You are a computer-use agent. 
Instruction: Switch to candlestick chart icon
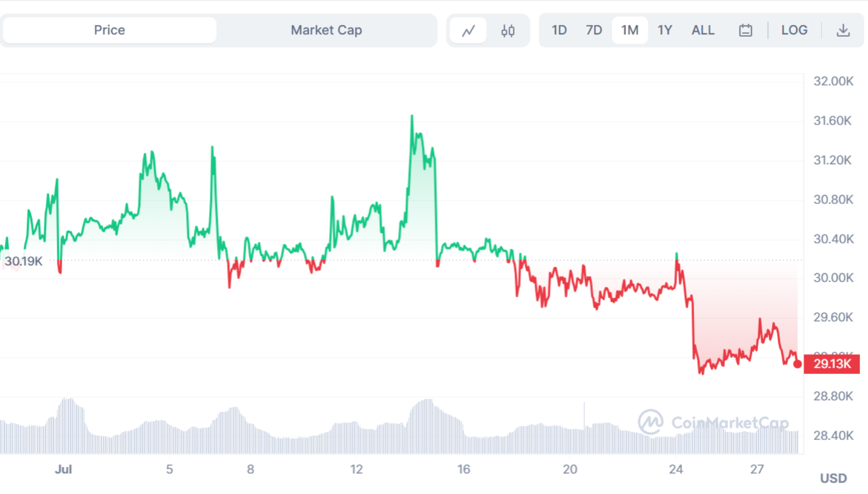(508, 30)
